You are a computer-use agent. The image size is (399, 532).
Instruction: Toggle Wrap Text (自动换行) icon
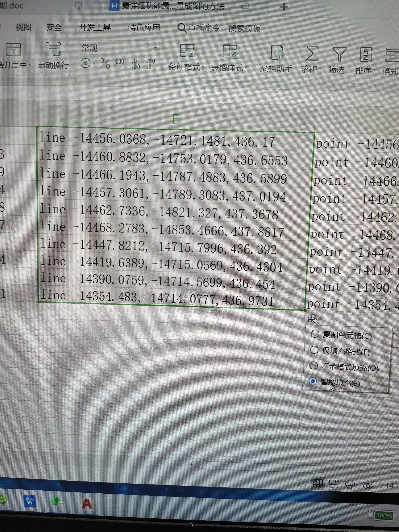pyautogui.click(x=53, y=49)
